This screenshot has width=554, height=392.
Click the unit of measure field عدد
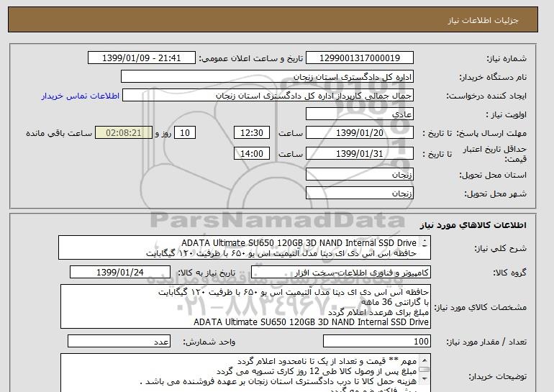pyautogui.click(x=119, y=342)
